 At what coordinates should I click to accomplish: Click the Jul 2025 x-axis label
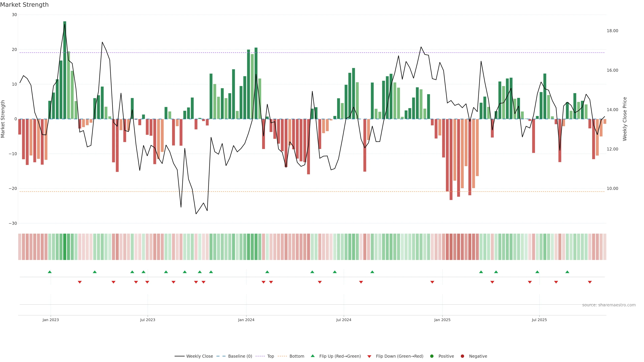[539, 320]
